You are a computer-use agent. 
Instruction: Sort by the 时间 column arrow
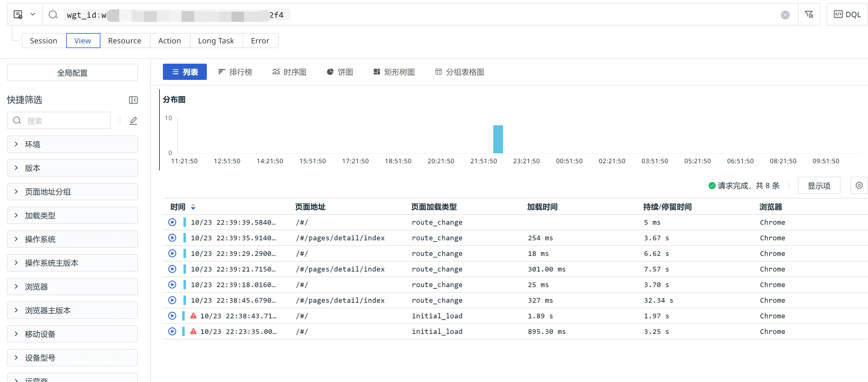tap(193, 207)
